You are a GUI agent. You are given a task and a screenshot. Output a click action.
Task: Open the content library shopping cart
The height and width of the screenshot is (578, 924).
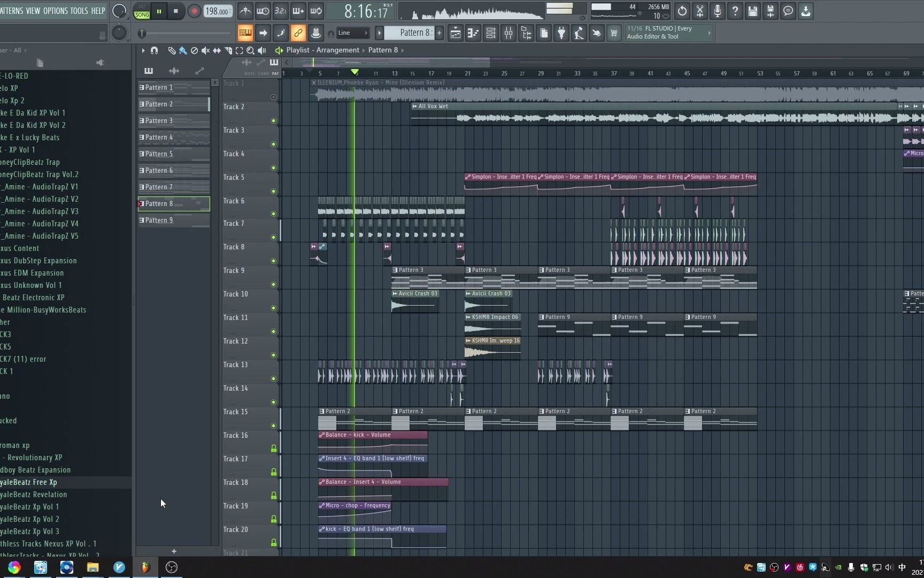[x=614, y=33]
